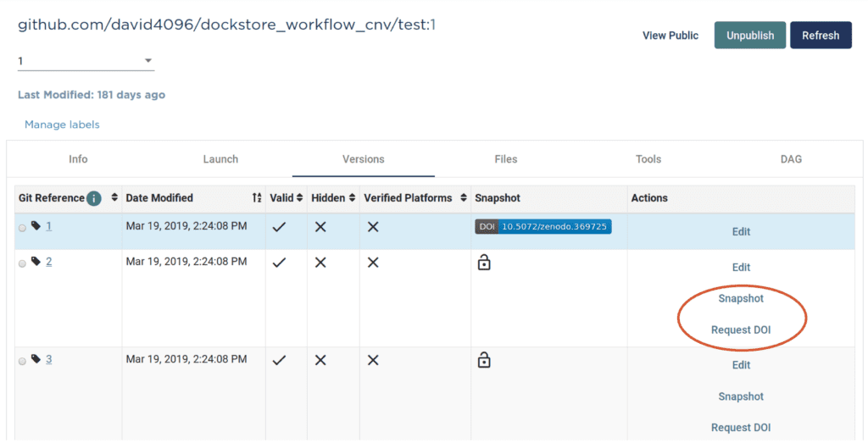Sort by Valid column arrows
868x443 pixels.
pos(299,197)
